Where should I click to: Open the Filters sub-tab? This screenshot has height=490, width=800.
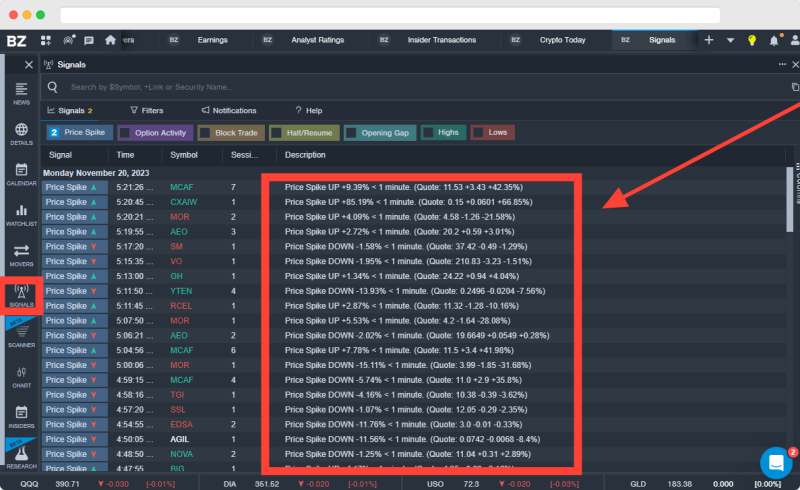tap(146, 110)
